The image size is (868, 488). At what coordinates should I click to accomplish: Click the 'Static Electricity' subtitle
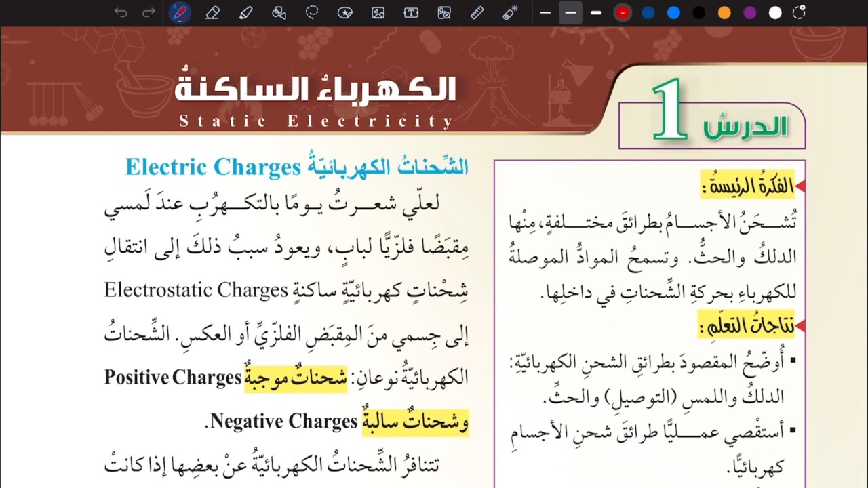point(316,121)
